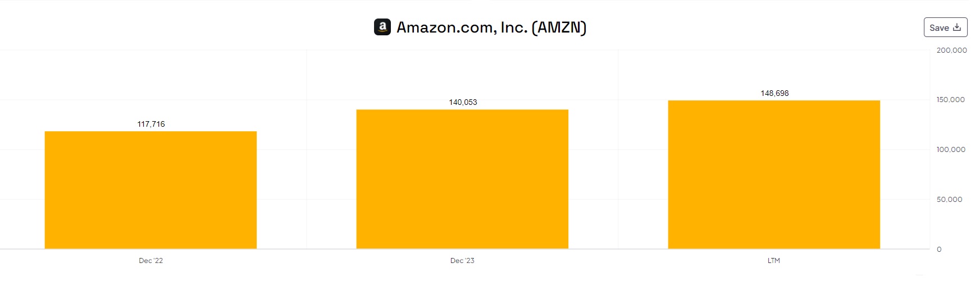Click the Dec '23 x-axis label
This screenshot has height=286, width=980.
point(462,261)
